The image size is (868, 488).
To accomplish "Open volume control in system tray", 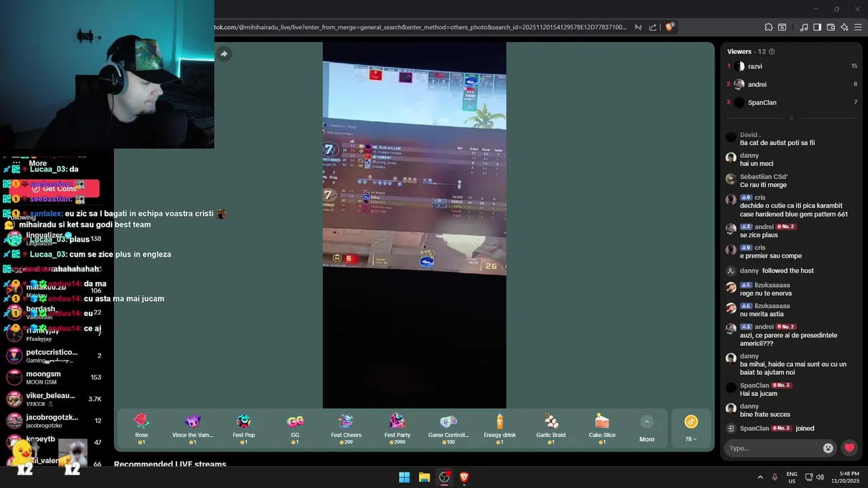I will coord(820,477).
